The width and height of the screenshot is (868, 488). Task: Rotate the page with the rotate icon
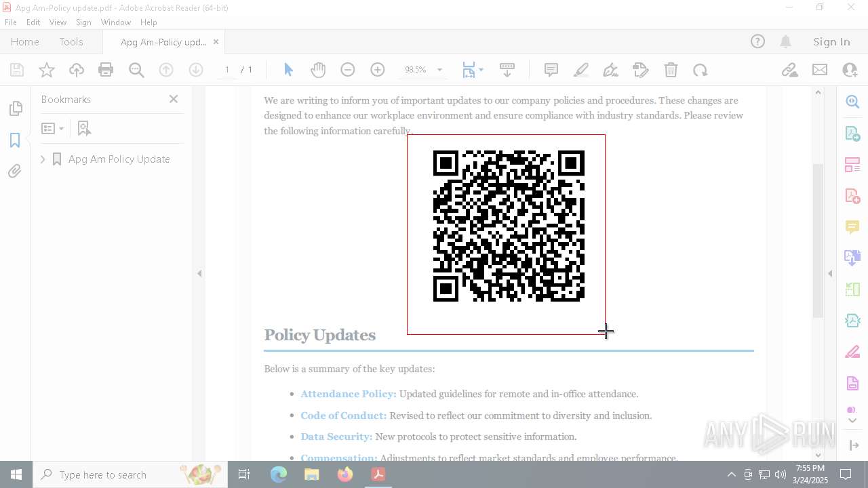[701, 70]
